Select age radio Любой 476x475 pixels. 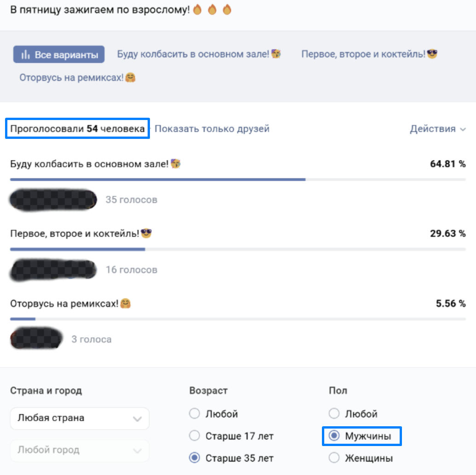(195, 414)
